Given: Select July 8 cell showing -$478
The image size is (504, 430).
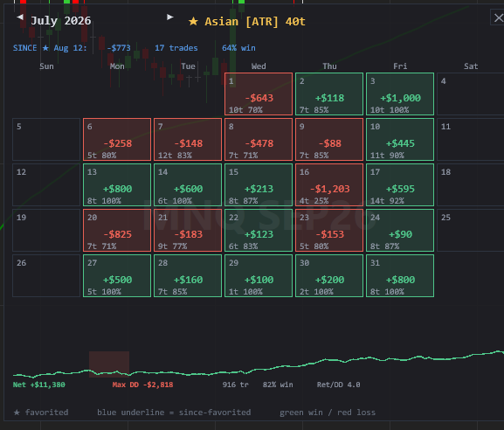Looking at the screenshot, I should click(x=259, y=139).
